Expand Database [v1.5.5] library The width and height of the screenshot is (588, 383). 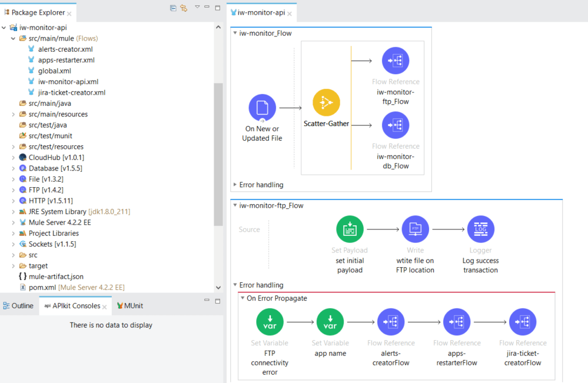click(13, 169)
